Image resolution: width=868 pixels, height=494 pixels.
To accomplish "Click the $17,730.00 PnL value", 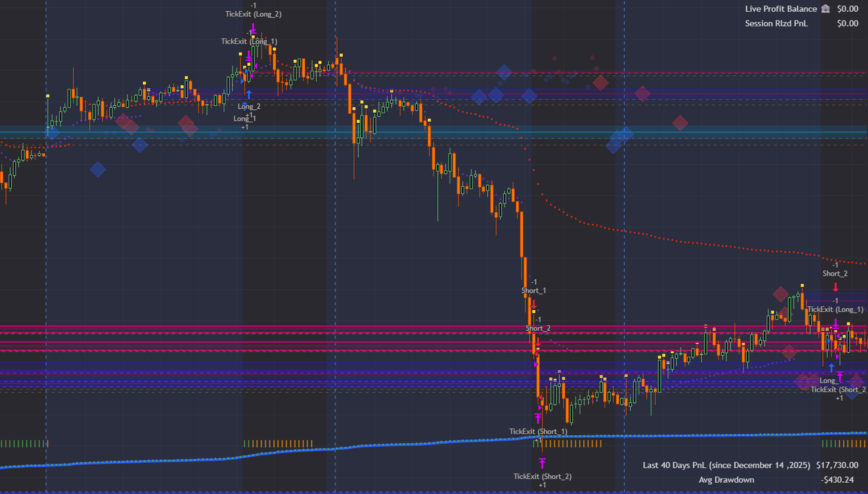I will [837, 465].
